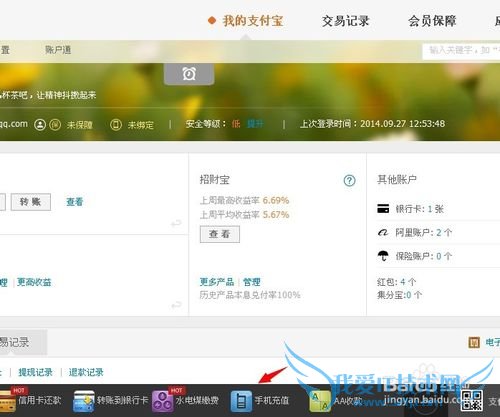The image size is (500, 417).
Task: Open 集分宝: 0 个 entry
Action: (x=399, y=295)
